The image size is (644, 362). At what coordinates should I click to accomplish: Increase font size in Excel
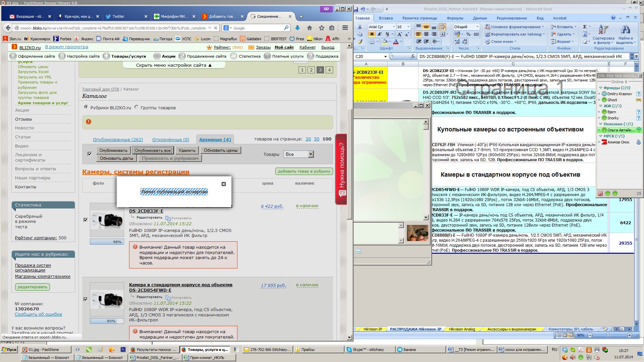coord(399,34)
